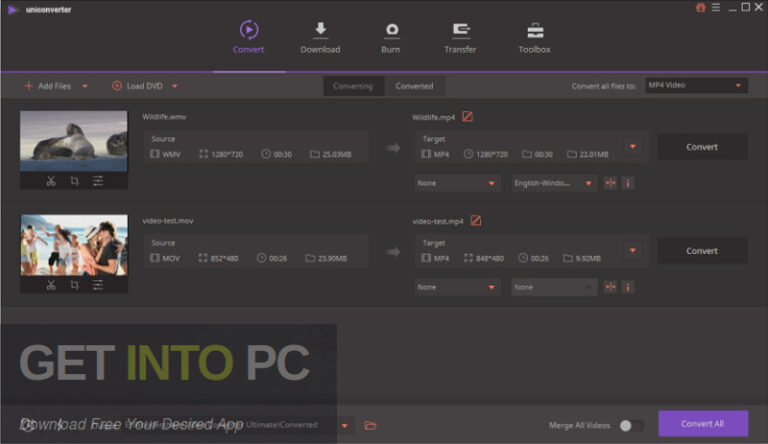Click the MOV format text

tap(170, 258)
